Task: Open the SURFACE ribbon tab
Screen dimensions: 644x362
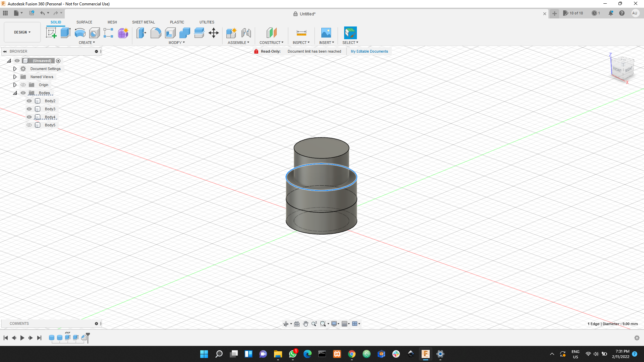Action: point(84,22)
